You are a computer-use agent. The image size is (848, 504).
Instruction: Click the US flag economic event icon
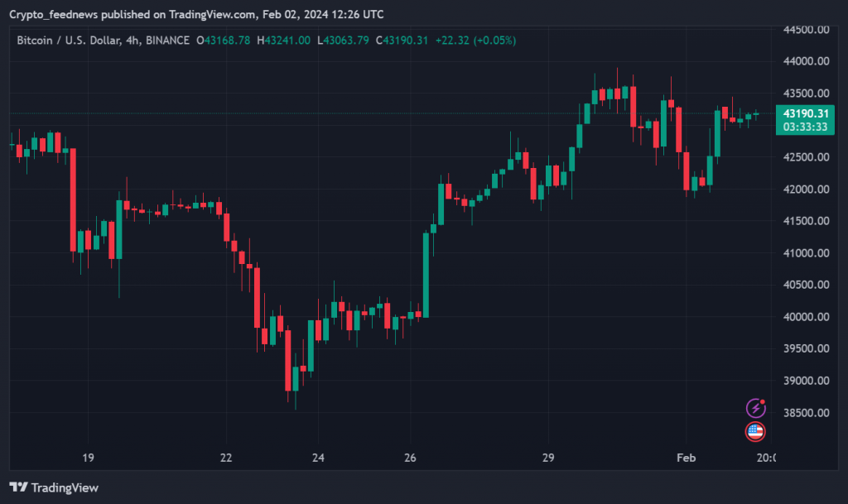pyautogui.click(x=755, y=430)
